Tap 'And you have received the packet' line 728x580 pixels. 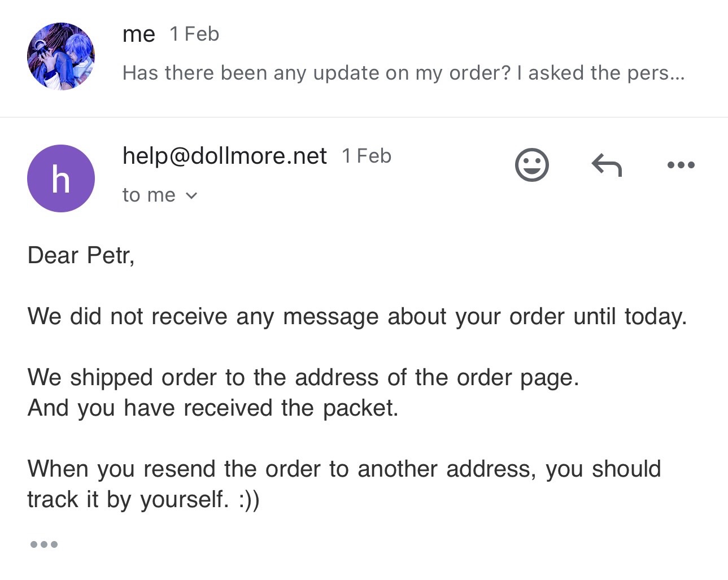click(213, 408)
